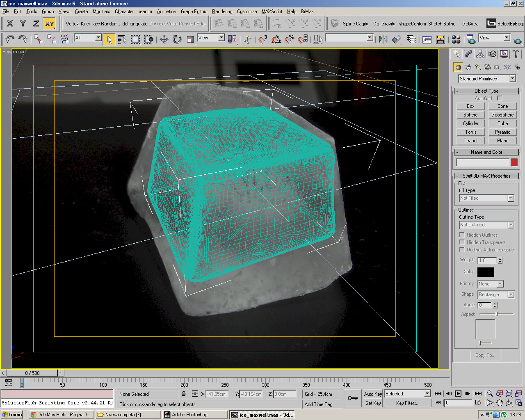Check Outlines At Intersections

462,250
